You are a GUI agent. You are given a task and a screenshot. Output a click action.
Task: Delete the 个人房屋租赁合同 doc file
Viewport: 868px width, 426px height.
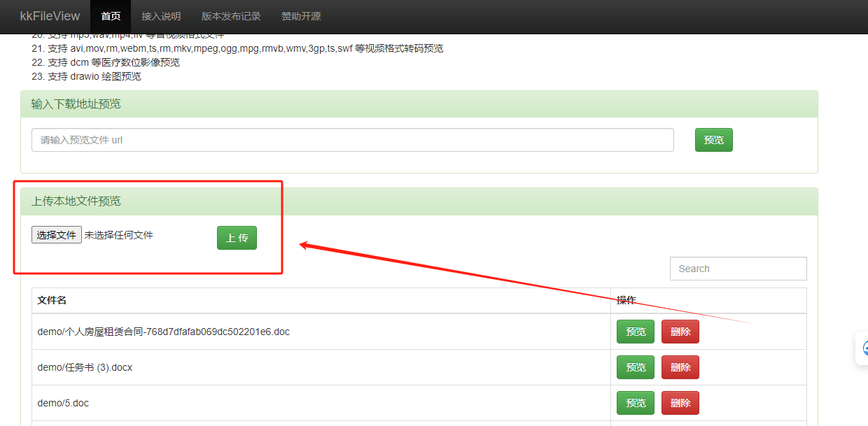680,331
